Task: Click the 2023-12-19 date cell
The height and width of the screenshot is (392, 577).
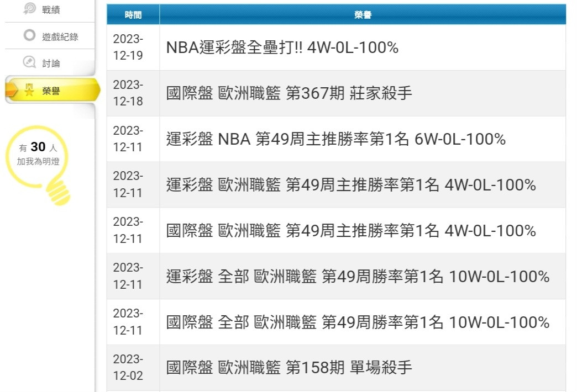Action: point(133,47)
